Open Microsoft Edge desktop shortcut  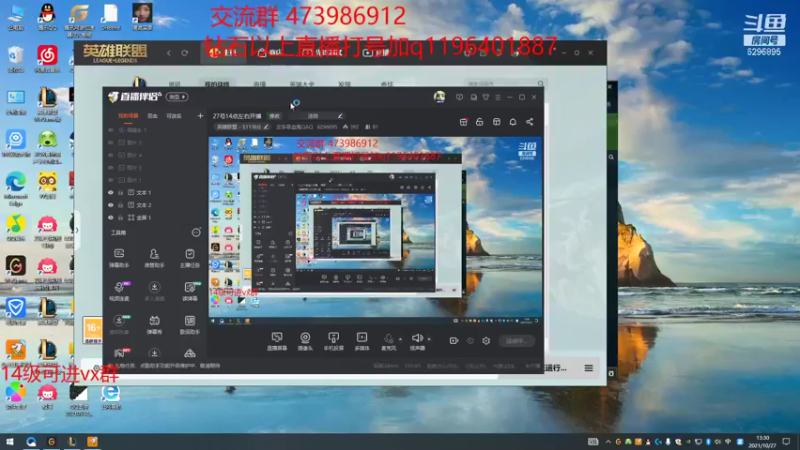(15, 188)
